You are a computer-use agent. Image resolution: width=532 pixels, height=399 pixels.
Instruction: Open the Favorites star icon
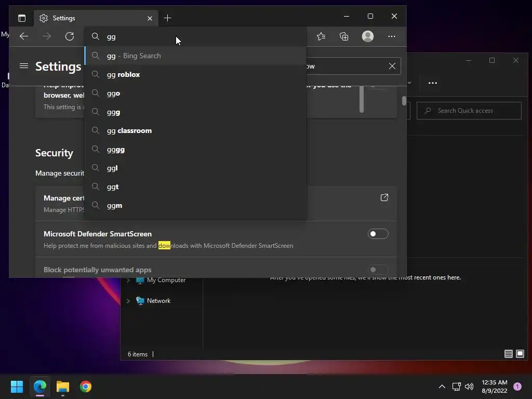321,36
